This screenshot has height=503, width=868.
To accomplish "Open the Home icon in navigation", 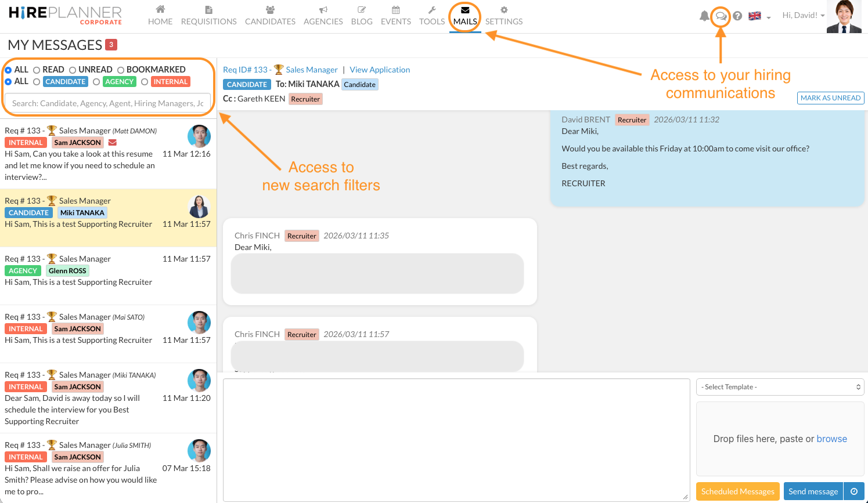I will 160,9.
